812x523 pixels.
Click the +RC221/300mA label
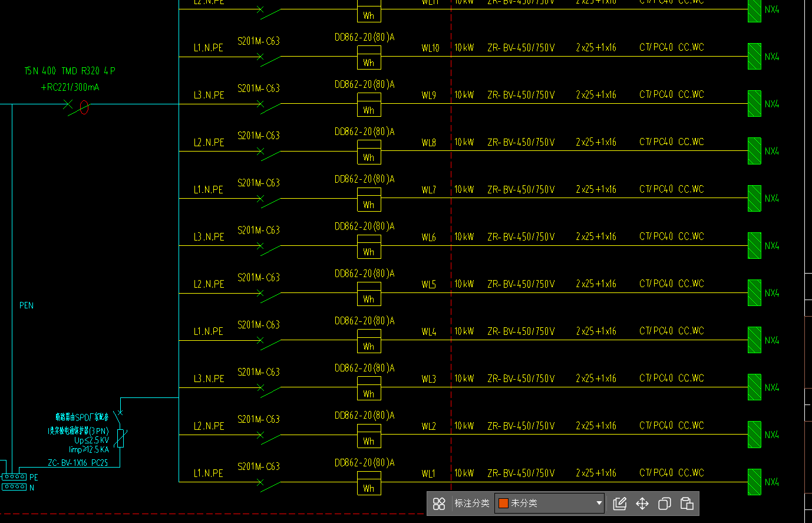coord(70,87)
